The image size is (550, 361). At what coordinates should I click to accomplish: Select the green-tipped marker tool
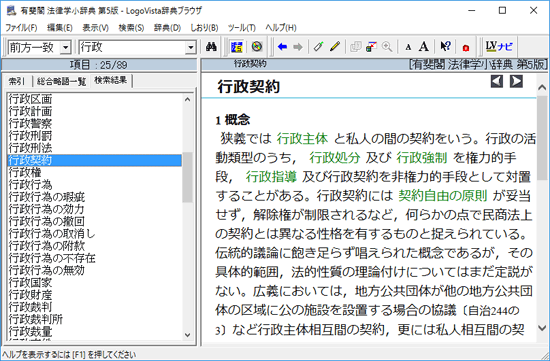coord(318,47)
